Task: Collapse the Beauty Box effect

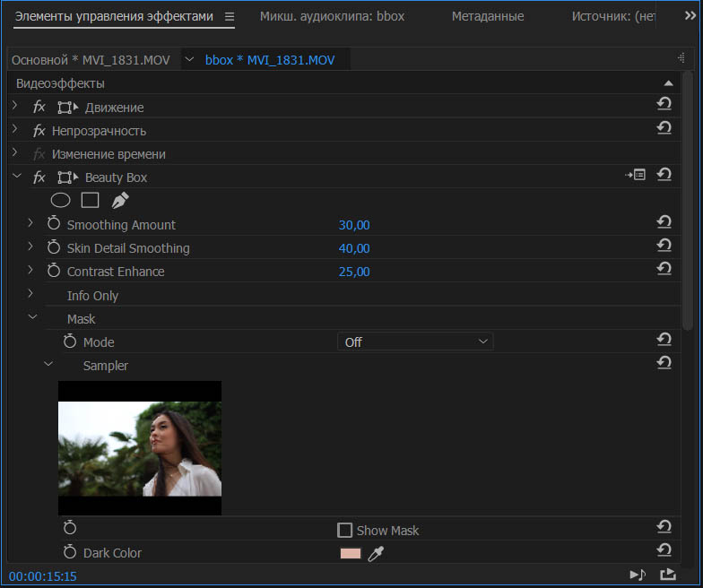Action: point(17,176)
